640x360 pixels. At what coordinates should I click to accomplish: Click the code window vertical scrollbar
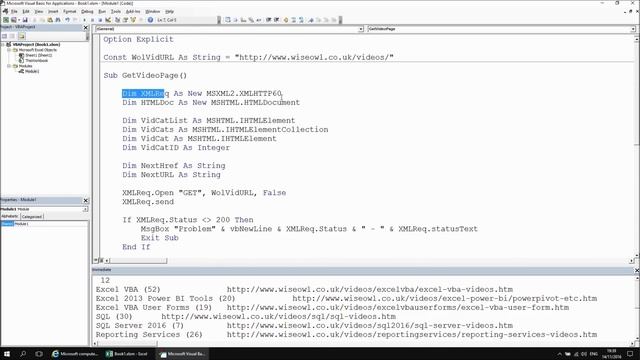coord(637,148)
